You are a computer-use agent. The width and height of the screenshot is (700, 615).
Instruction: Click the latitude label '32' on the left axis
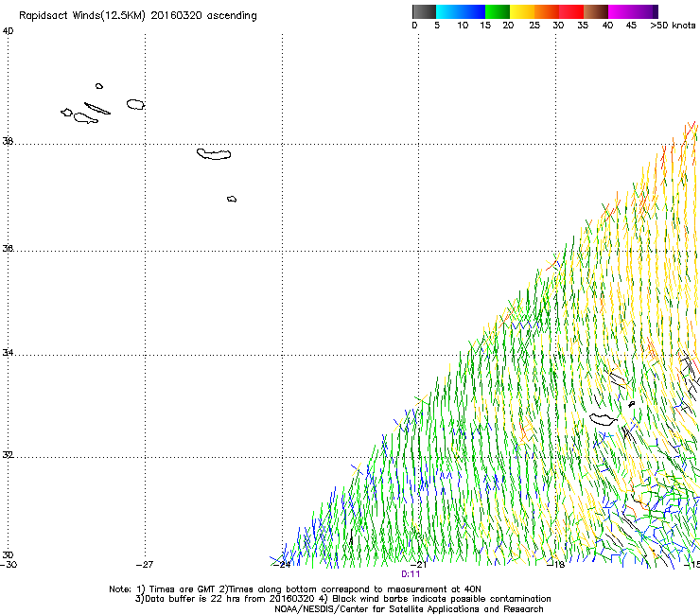8,455
